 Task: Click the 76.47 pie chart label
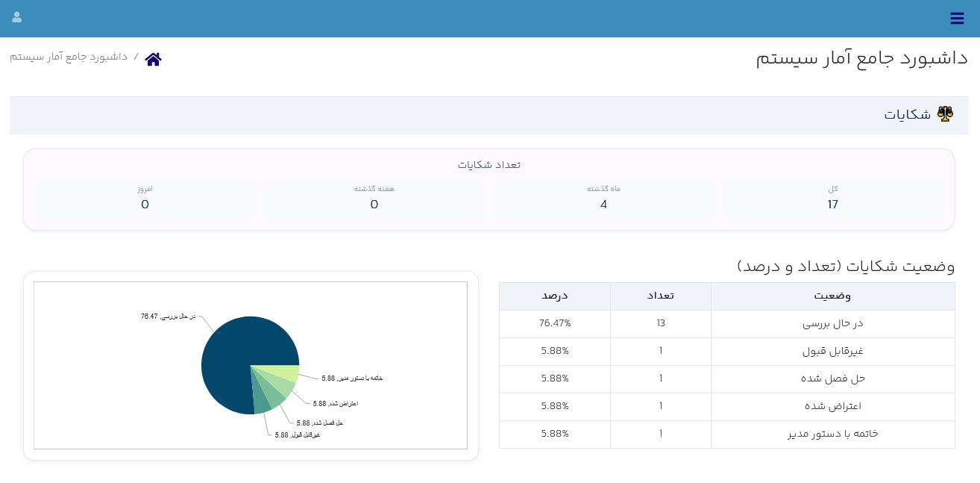168,317
